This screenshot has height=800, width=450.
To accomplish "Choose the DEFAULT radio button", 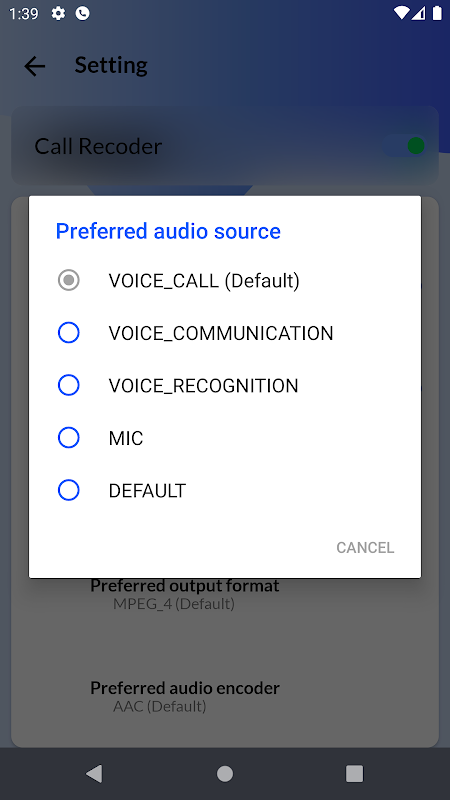I will [x=69, y=490].
